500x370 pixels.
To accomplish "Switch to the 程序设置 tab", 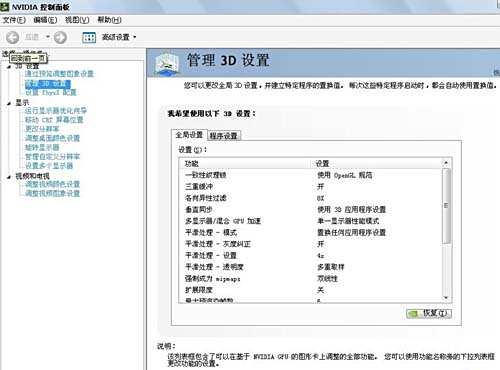I will pyautogui.click(x=223, y=136).
